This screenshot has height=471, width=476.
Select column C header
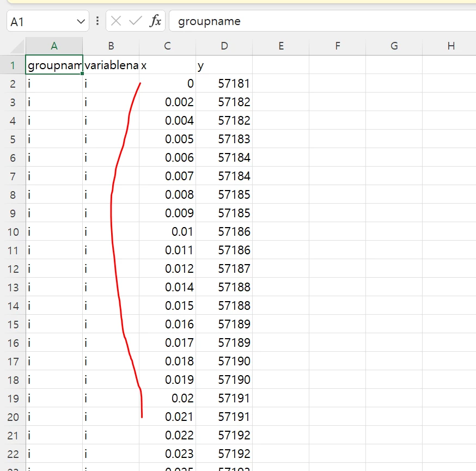(167, 46)
